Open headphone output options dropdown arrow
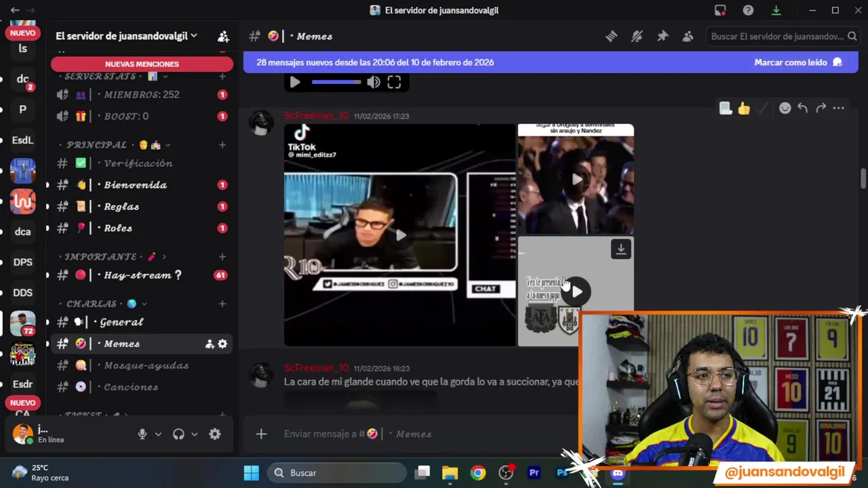 point(195,434)
